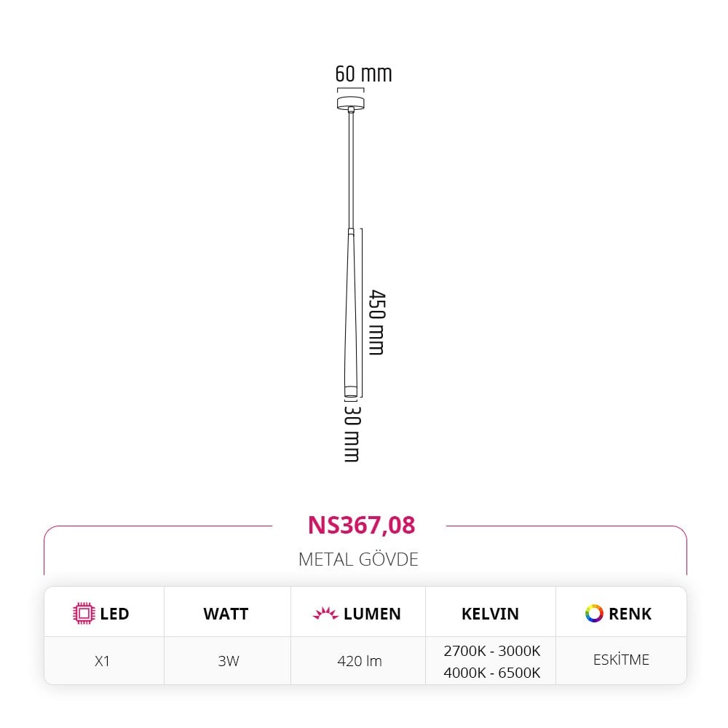Click the 60 mm dimension label
728x728 pixels.
(363, 74)
